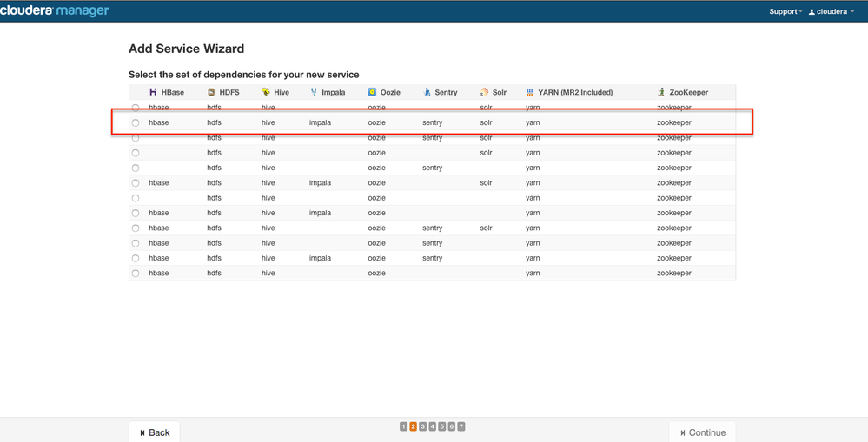
Task: Click the HDFS column header icon
Action: click(x=211, y=92)
